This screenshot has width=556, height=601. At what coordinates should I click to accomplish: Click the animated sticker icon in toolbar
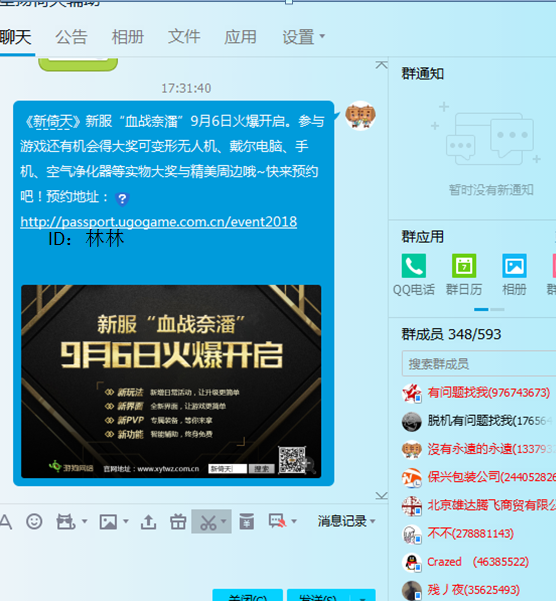coord(66,522)
